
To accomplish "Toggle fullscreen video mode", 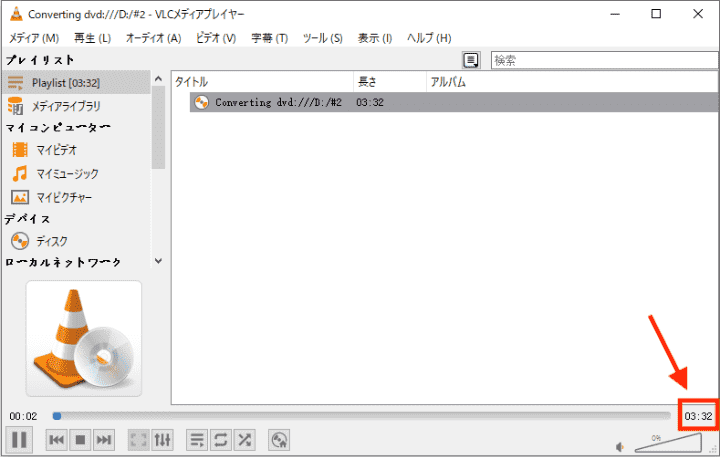I will tap(139, 440).
